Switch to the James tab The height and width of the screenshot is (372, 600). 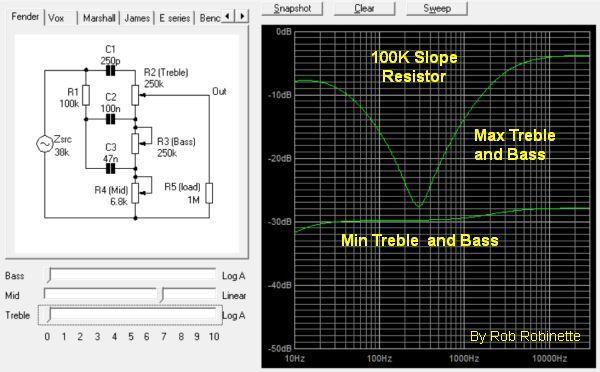[137, 18]
